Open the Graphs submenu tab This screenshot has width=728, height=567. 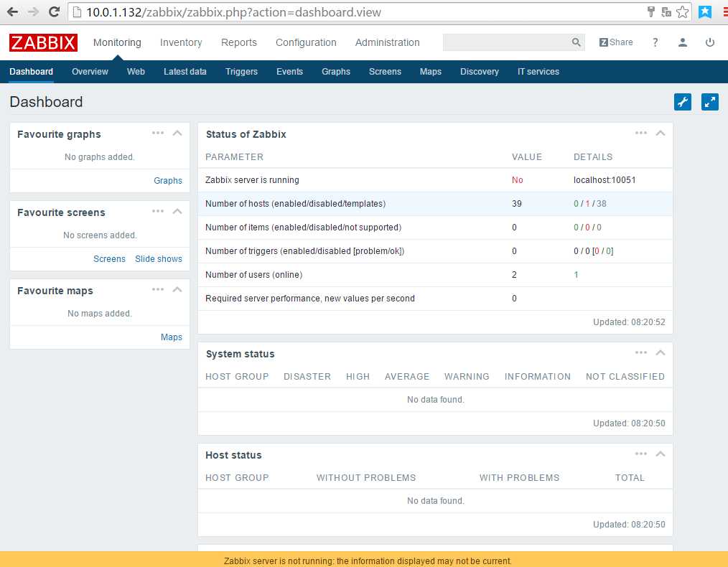point(336,72)
